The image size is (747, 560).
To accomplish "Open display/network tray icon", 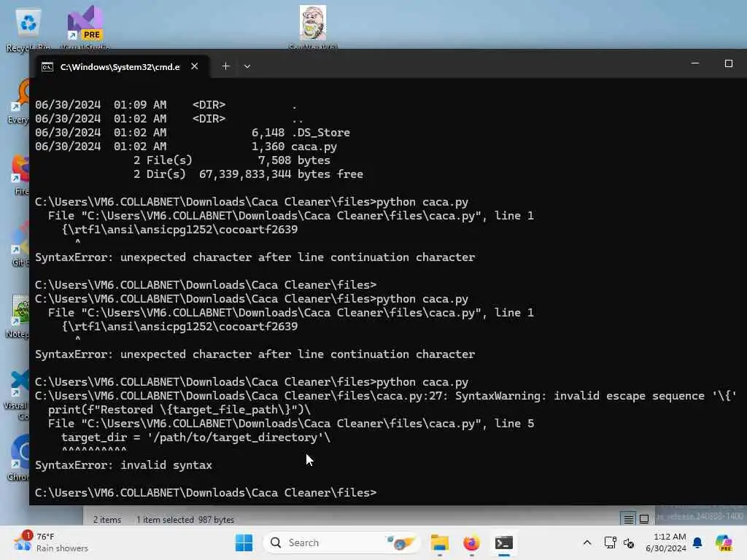I will 611,542.
